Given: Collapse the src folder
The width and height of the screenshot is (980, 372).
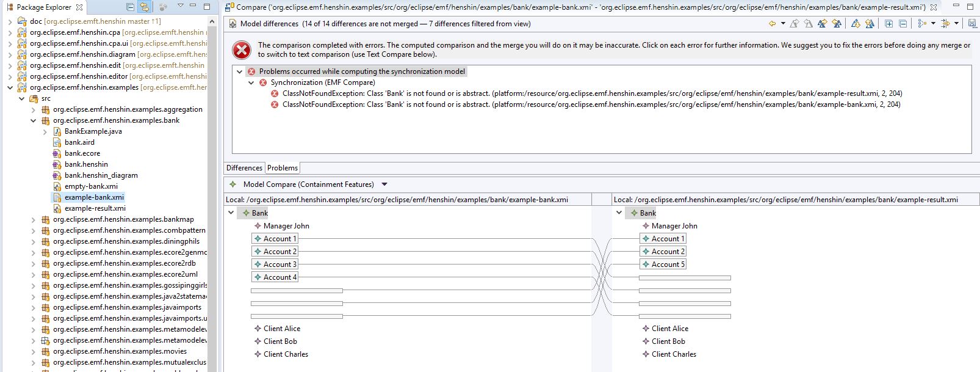Looking at the screenshot, I should pos(21,98).
